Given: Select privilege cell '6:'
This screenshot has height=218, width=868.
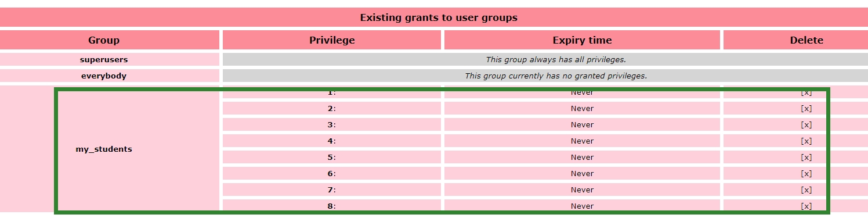Looking at the screenshot, I should coord(332,173).
